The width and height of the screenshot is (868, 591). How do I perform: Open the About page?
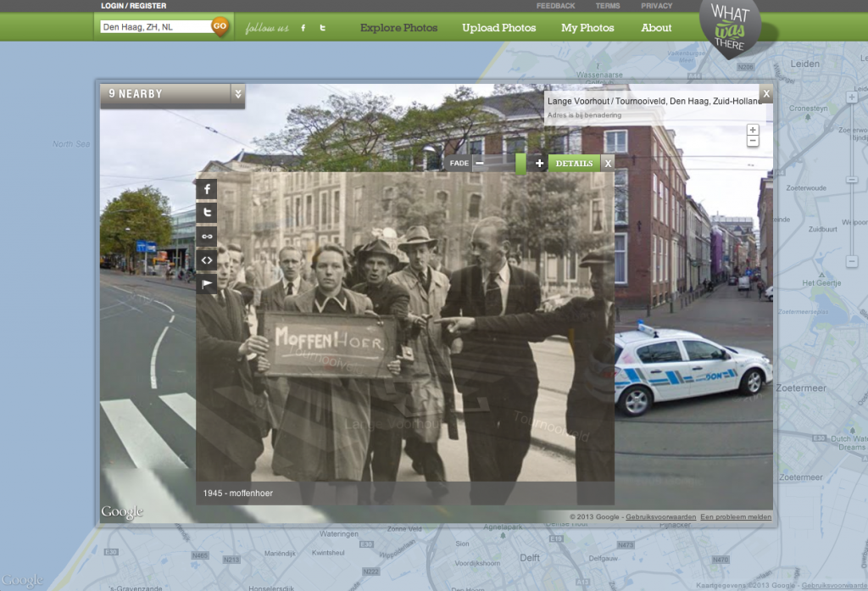pyautogui.click(x=656, y=28)
